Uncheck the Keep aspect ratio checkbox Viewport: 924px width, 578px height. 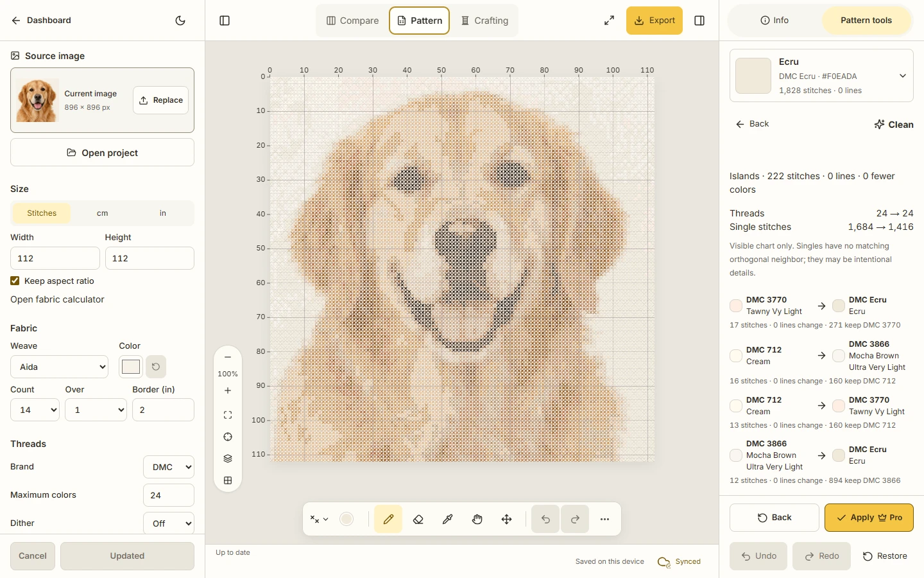pyautogui.click(x=15, y=281)
